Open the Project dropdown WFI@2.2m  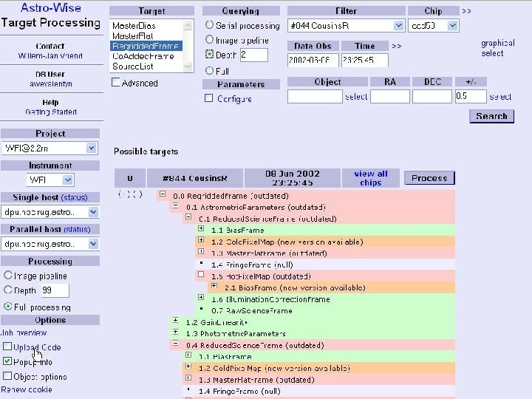pyautogui.click(x=50, y=149)
